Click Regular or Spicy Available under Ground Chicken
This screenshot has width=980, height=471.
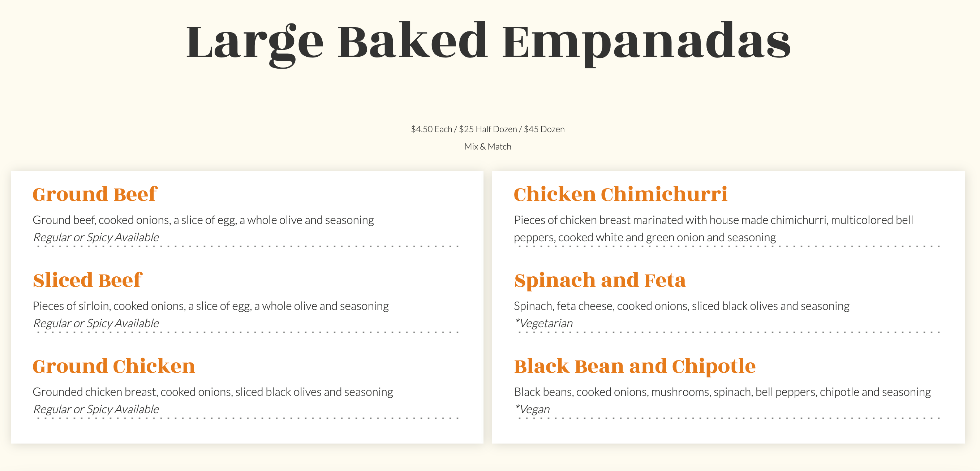point(96,410)
